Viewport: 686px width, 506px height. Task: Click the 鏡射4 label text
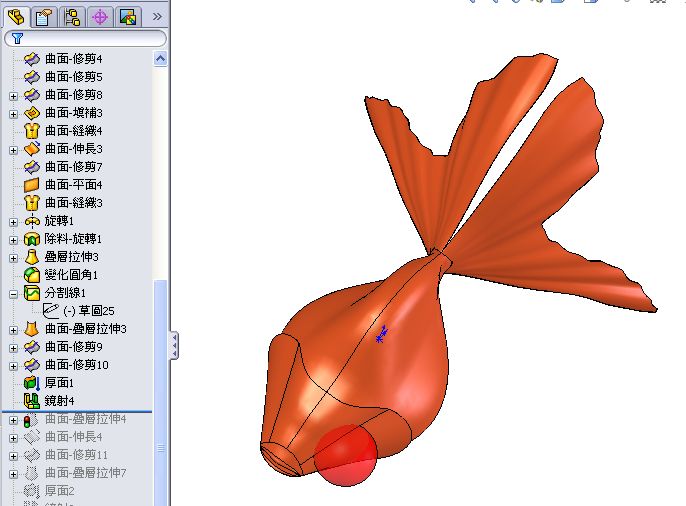60,401
